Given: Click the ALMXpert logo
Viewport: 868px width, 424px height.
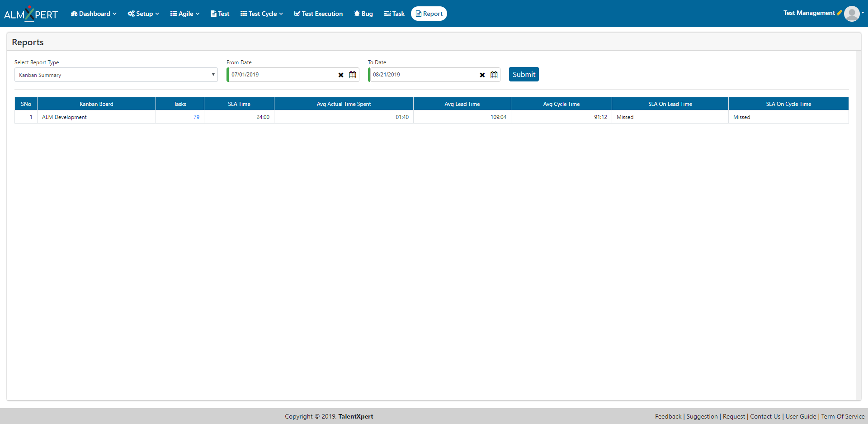Looking at the screenshot, I should point(31,14).
